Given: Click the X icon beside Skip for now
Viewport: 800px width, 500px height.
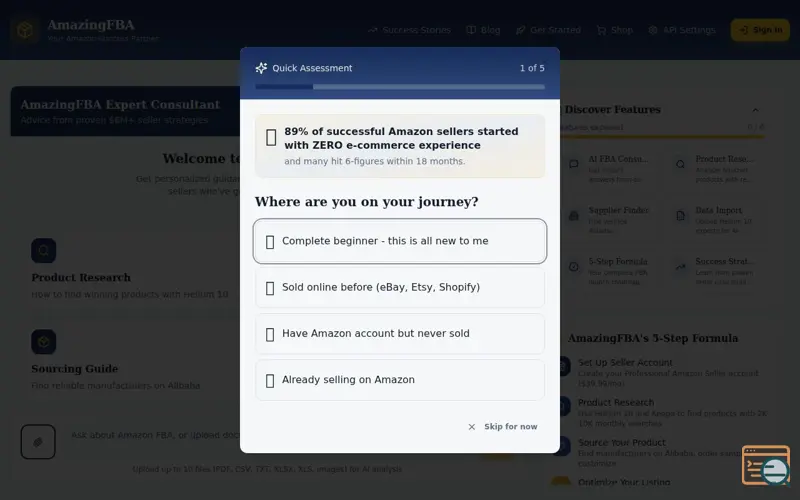Looking at the screenshot, I should 471,427.
